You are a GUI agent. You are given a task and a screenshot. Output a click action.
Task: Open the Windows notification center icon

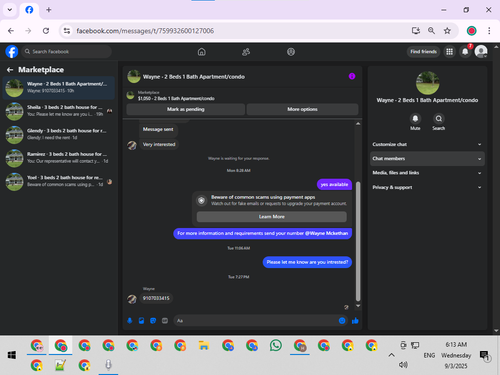(484, 355)
